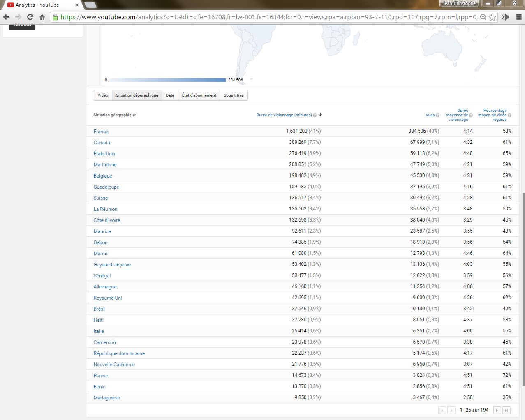Sort by Pourcentage moyen de vidéo regardé
Viewport: 525px width, 420px height.
(x=493, y=115)
